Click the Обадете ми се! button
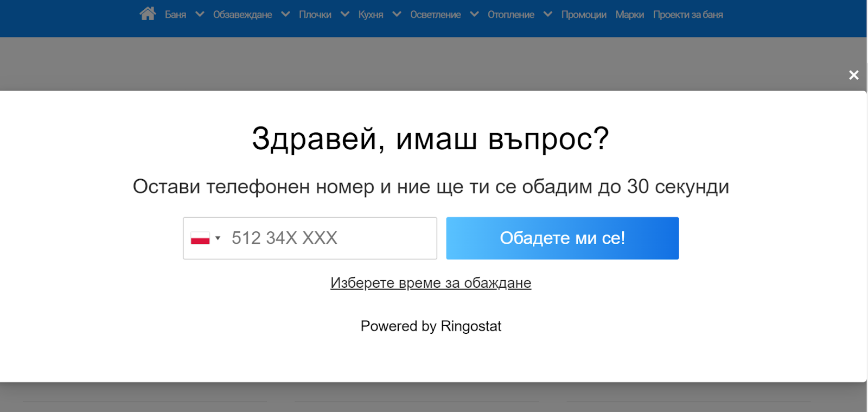The image size is (868, 412). pos(562,238)
